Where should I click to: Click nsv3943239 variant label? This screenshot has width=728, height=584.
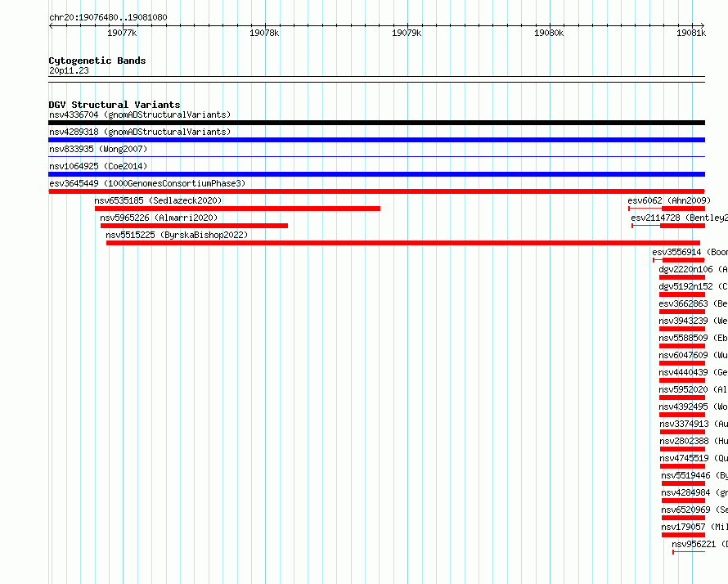tap(693, 321)
